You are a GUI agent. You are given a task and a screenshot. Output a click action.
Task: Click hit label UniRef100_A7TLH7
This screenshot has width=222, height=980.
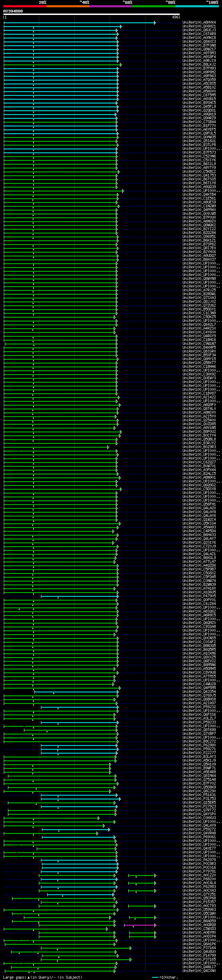coord(199,561)
